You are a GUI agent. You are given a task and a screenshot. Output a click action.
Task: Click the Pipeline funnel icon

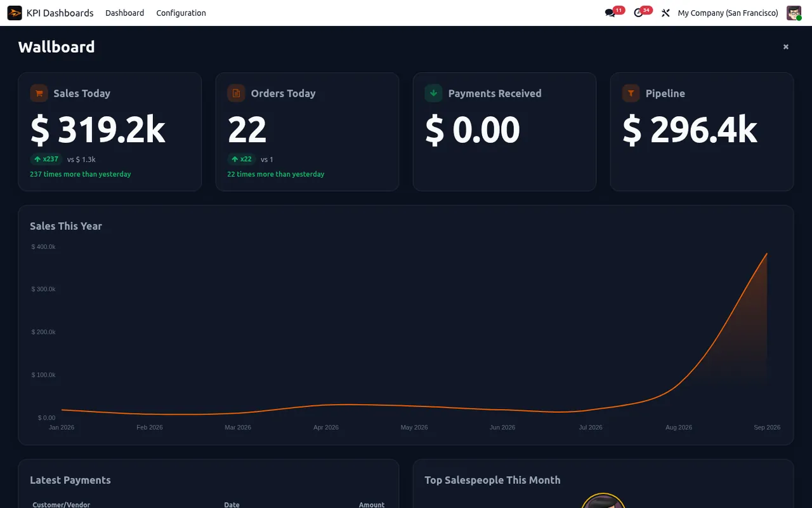tap(631, 93)
